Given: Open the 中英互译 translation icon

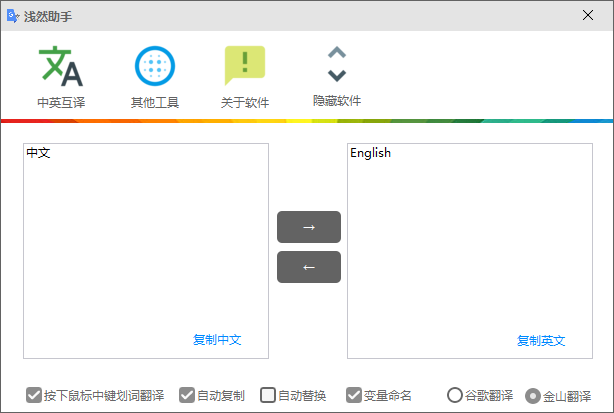Looking at the screenshot, I should (x=61, y=66).
